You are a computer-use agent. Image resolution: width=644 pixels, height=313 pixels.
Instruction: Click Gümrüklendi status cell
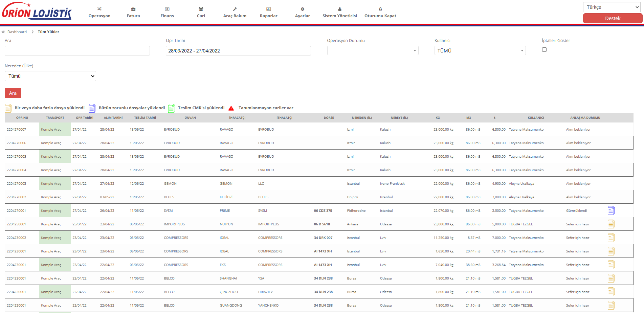tap(576, 211)
